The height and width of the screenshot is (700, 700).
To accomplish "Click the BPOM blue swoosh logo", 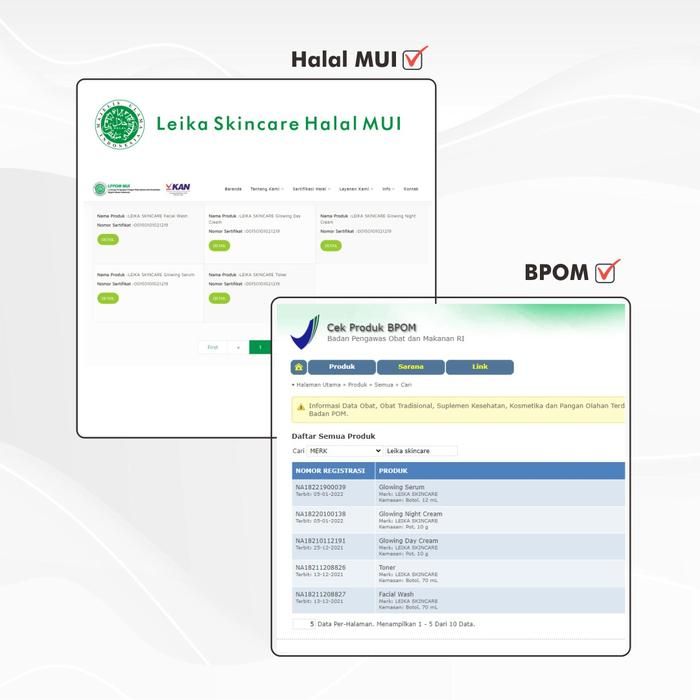I will coord(306,332).
